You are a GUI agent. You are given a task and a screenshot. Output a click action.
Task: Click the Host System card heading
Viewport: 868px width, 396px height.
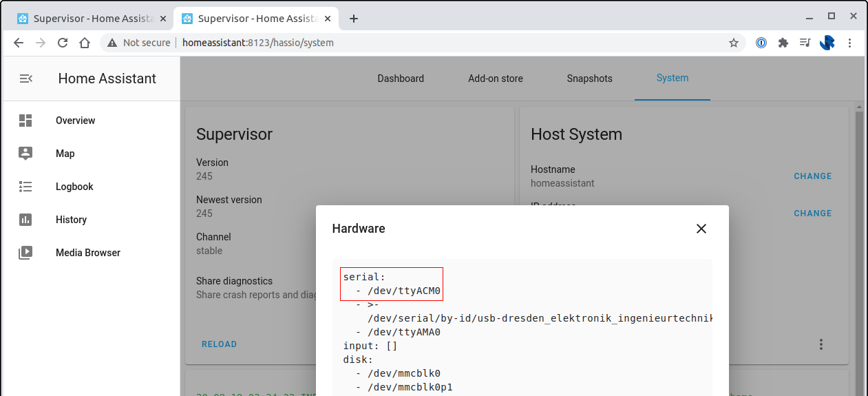pos(576,134)
